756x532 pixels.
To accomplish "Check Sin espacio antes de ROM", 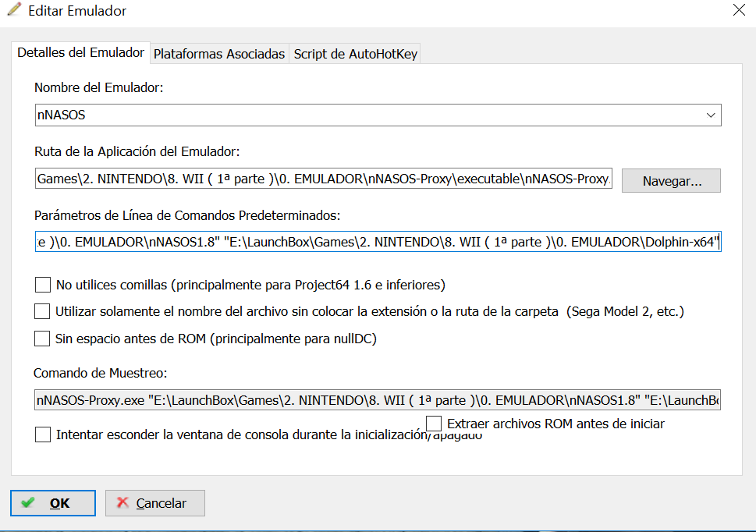I will tap(42, 339).
